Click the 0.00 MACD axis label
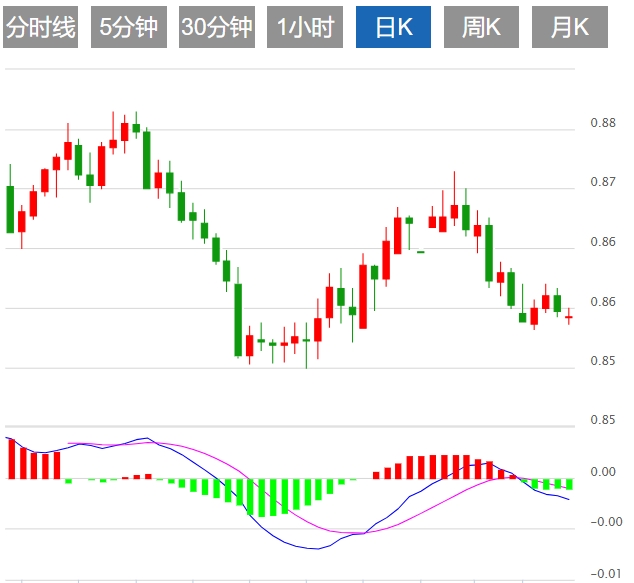 click(x=603, y=471)
